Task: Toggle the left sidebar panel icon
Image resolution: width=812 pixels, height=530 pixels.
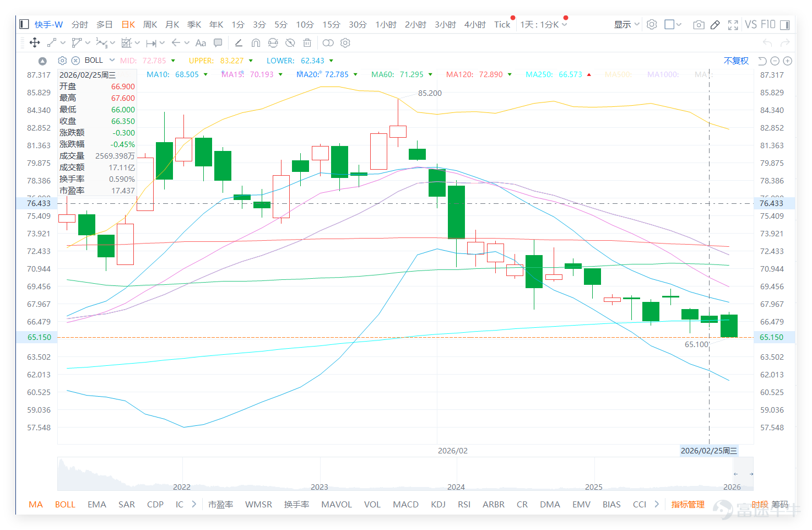Action: (24, 24)
